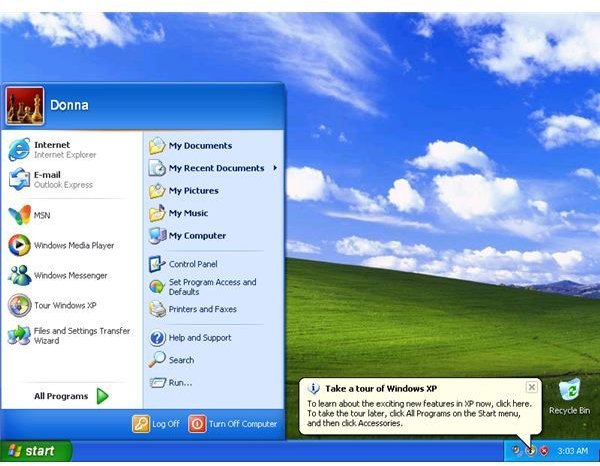
Task: Click the Recycle Bin label text
Action: (x=569, y=411)
